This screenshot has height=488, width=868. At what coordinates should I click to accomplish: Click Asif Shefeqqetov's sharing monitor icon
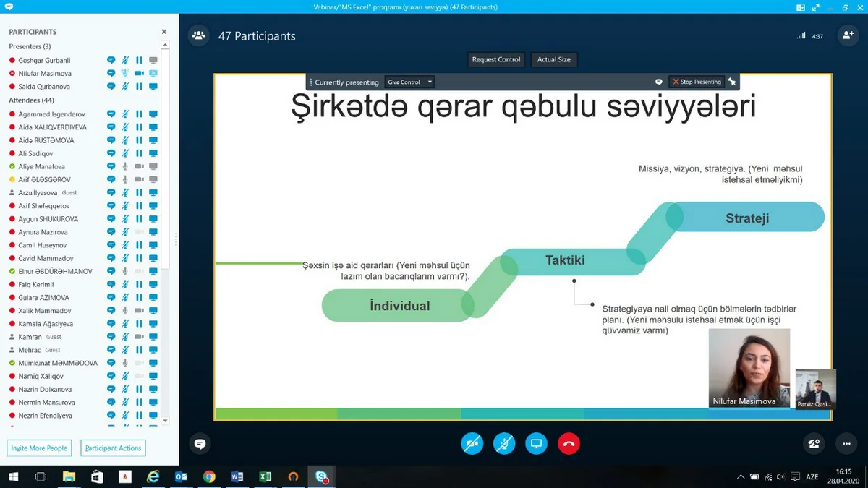coord(153,206)
